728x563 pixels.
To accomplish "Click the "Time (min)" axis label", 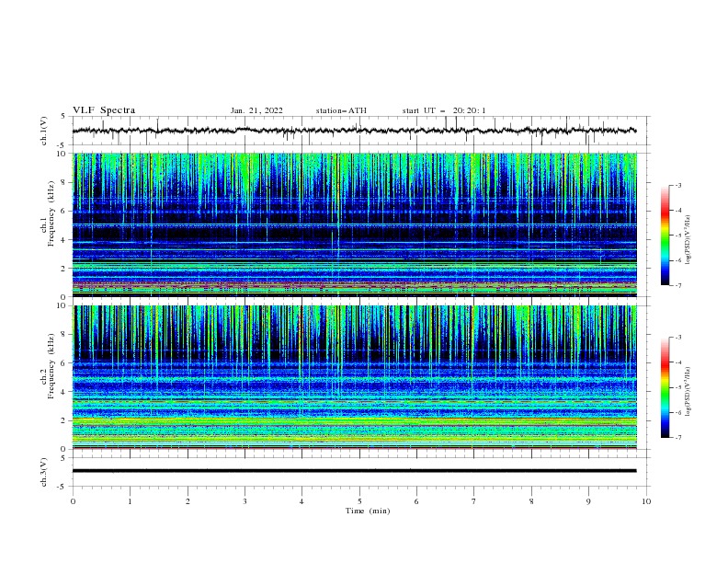I will click(x=368, y=511).
